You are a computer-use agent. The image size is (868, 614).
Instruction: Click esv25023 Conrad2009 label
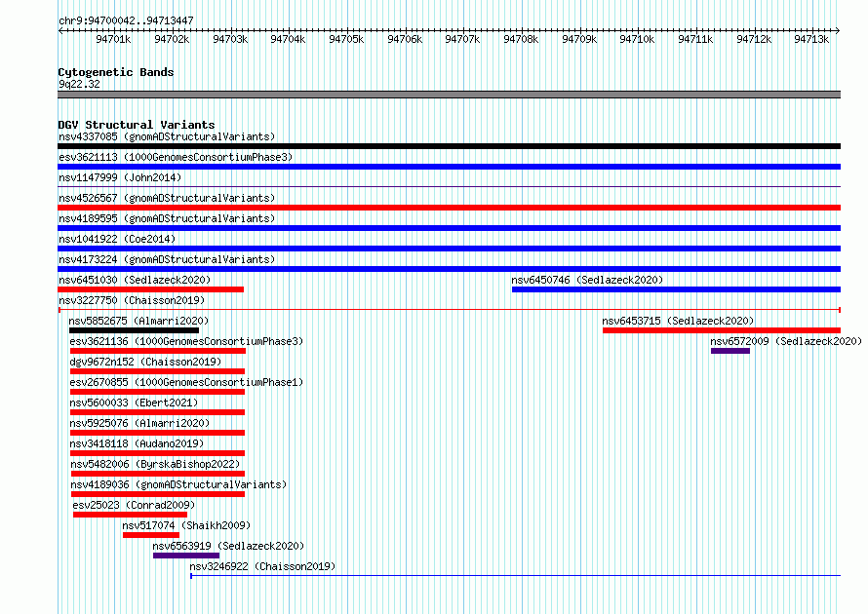click(134, 505)
